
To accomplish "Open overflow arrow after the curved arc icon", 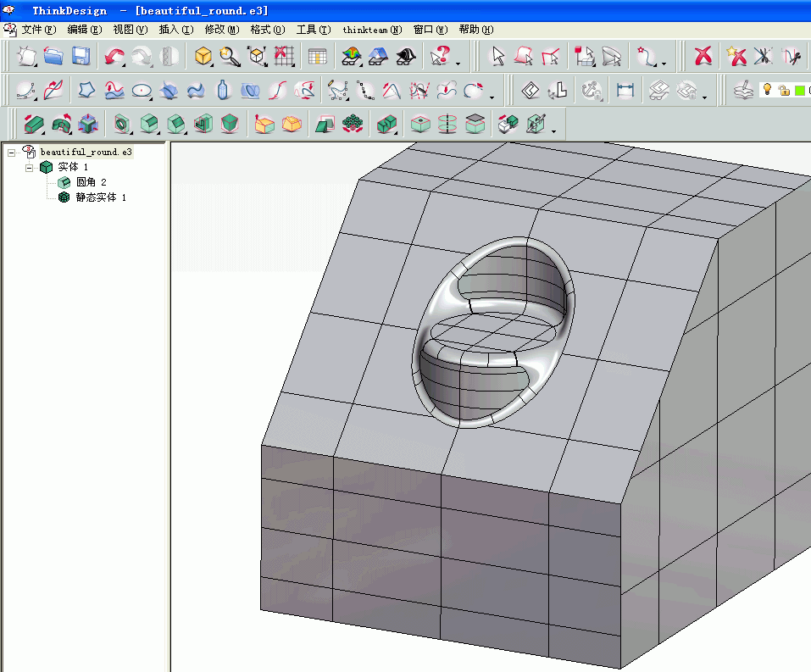I will [x=492, y=97].
